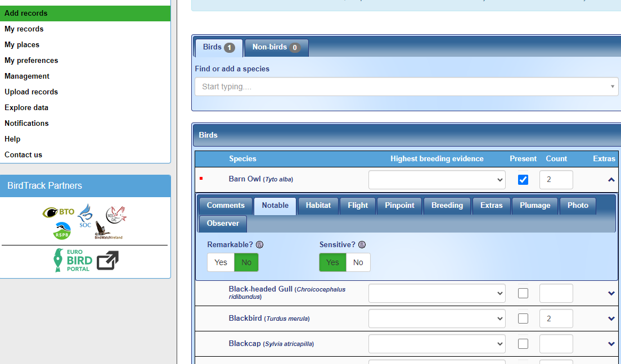621x364 pixels.
Task: Click the SOC partner logo
Action: click(x=85, y=216)
